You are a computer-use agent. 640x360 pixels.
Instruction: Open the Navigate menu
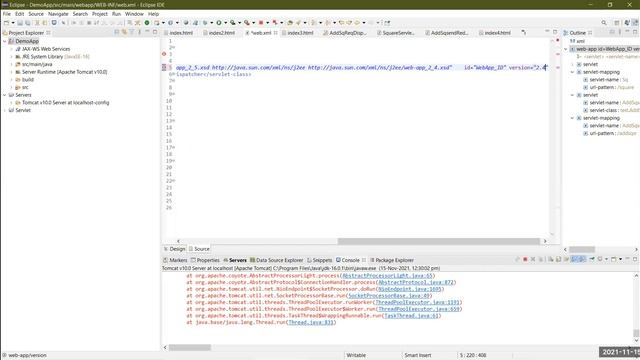tap(58, 14)
